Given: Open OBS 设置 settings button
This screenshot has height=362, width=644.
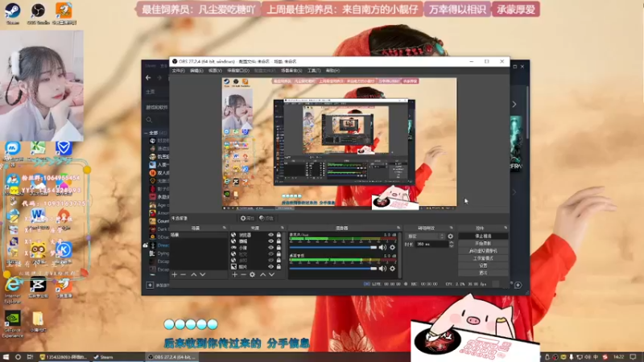Looking at the screenshot, I should pos(483,265).
